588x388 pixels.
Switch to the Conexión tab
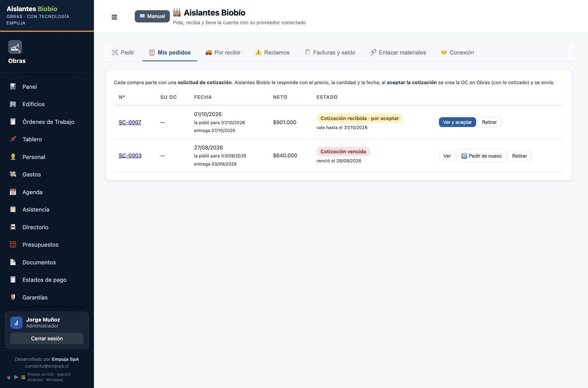point(457,53)
